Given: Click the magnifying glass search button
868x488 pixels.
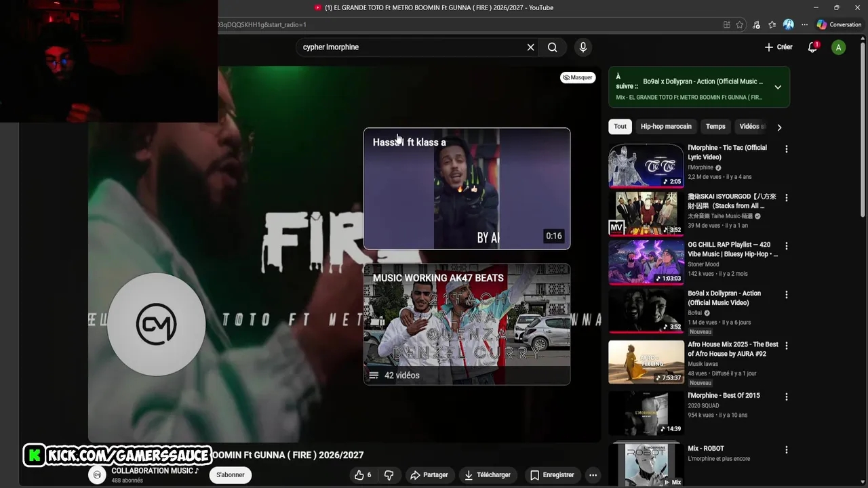Looking at the screenshot, I should (x=553, y=47).
